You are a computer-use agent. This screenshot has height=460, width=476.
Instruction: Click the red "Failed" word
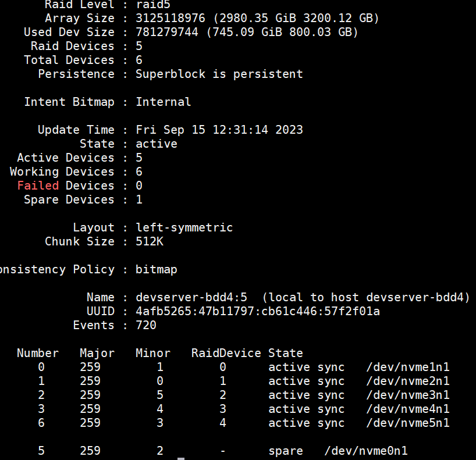38,186
